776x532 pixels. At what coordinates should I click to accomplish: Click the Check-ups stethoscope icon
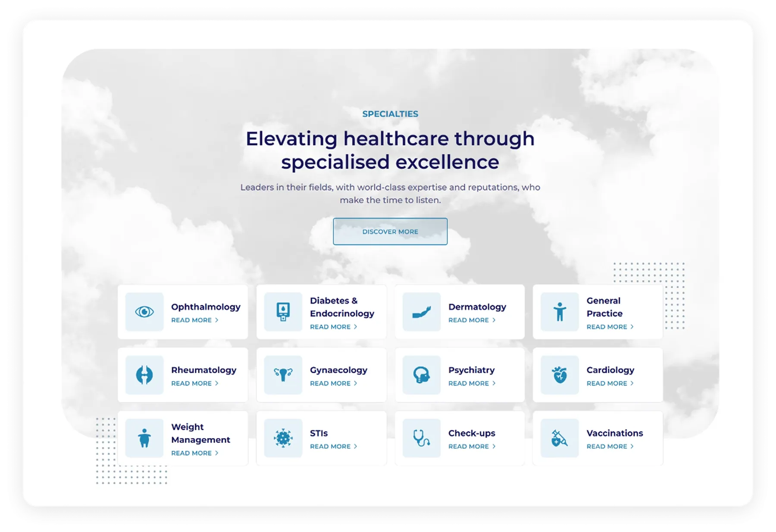coord(421,438)
